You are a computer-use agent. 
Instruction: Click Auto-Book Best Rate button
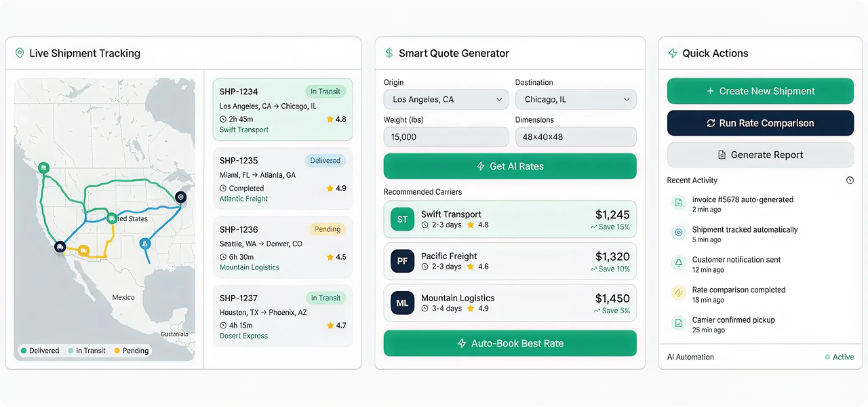click(510, 343)
